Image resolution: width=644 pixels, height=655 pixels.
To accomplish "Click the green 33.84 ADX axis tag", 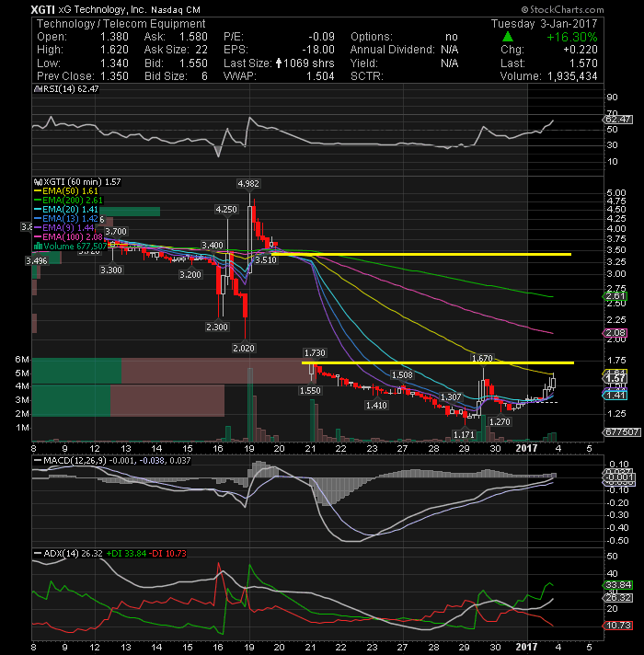I will click(617, 585).
